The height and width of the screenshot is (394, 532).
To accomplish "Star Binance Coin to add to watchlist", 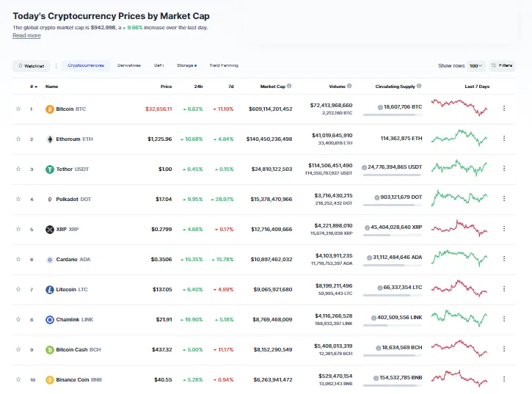I will [18, 379].
